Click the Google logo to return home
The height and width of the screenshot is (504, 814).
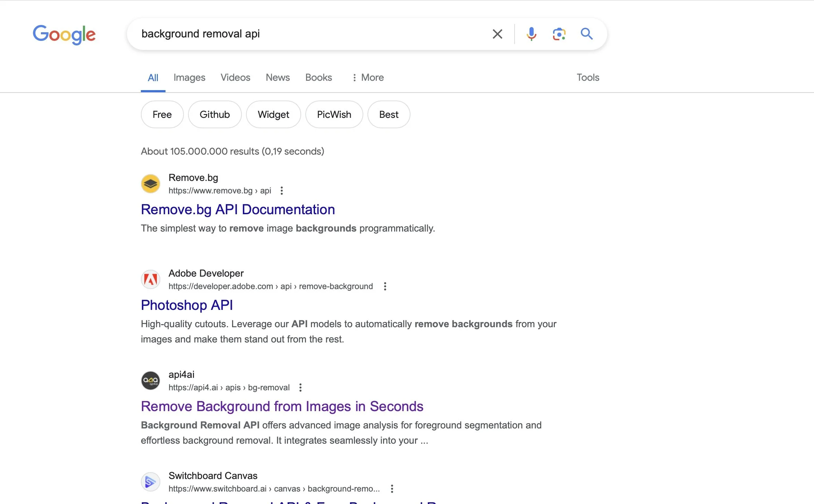pos(64,34)
